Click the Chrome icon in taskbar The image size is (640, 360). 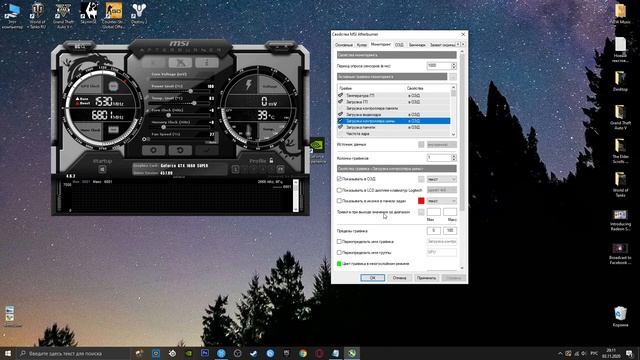coord(302,353)
